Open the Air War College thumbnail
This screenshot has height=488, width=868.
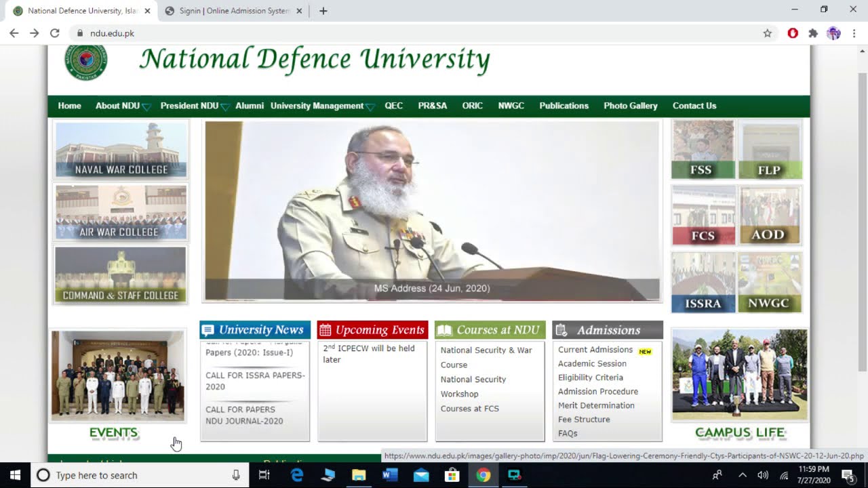tap(121, 212)
